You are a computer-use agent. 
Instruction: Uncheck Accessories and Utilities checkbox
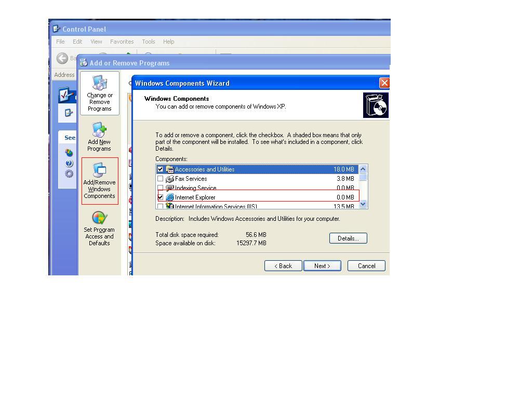point(161,169)
